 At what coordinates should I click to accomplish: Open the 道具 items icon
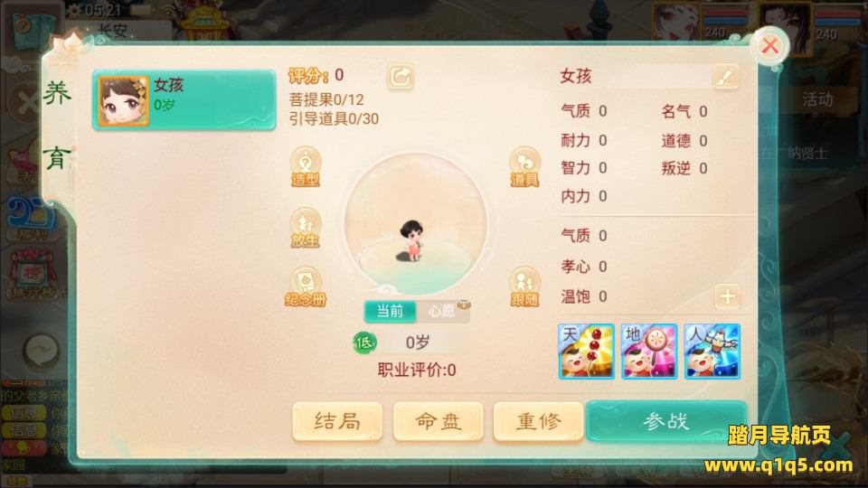(524, 166)
